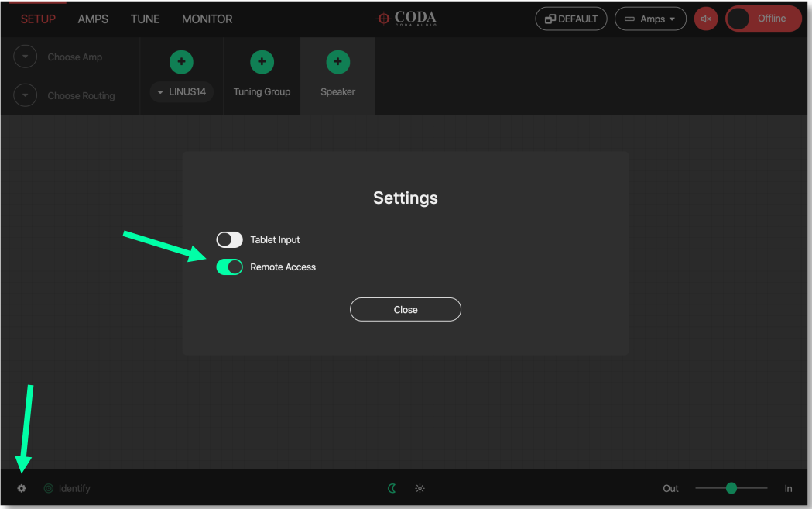The image size is (812, 509).
Task: Switch to dark mode moon icon
Action: (392, 489)
